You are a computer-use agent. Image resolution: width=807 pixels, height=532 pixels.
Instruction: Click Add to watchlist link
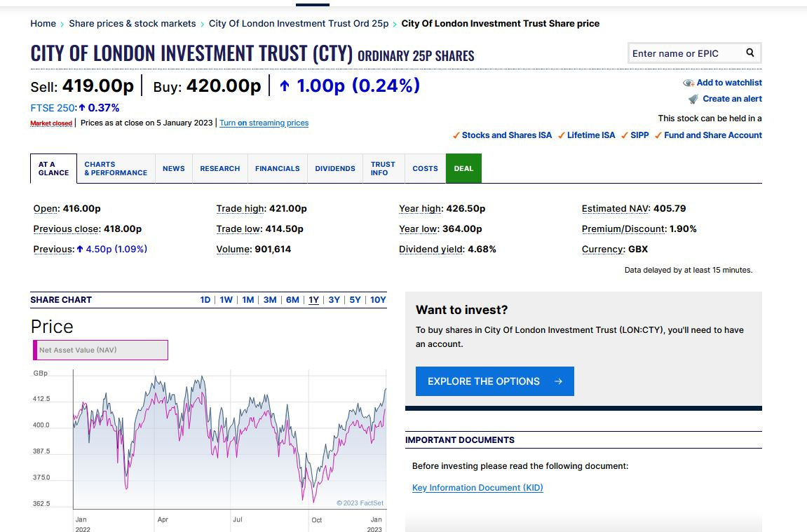pos(729,83)
